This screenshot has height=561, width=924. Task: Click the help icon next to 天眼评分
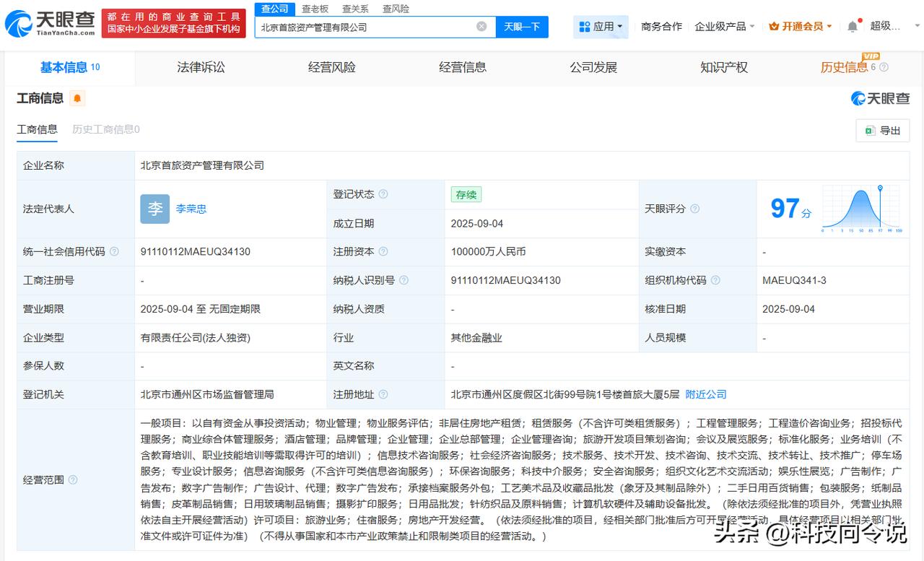click(x=694, y=209)
